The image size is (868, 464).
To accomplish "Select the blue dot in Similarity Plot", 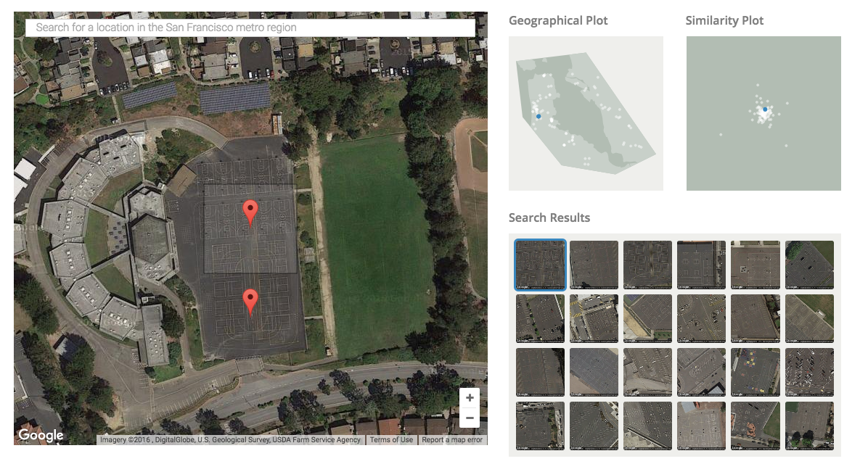I will (x=765, y=109).
